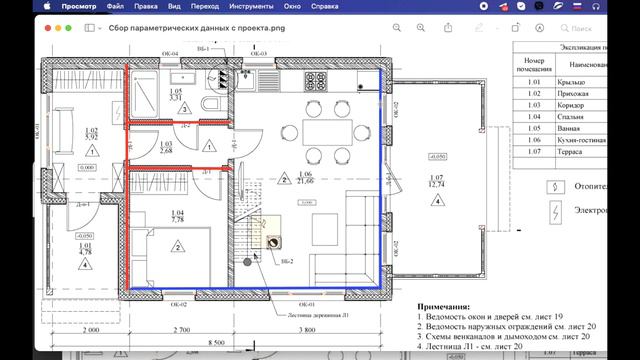Open the headphones icon in menu bar
The width and height of the screenshot is (640, 360).
[x=596, y=6]
